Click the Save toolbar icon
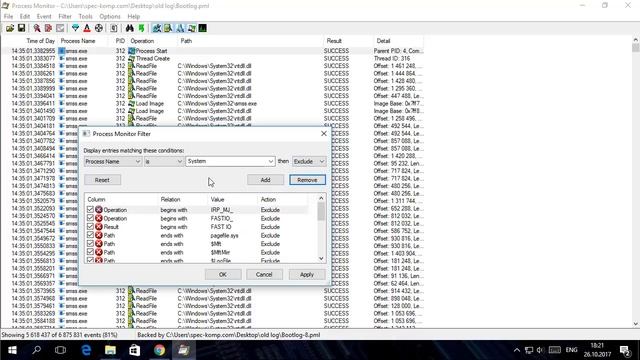 tap(21, 28)
